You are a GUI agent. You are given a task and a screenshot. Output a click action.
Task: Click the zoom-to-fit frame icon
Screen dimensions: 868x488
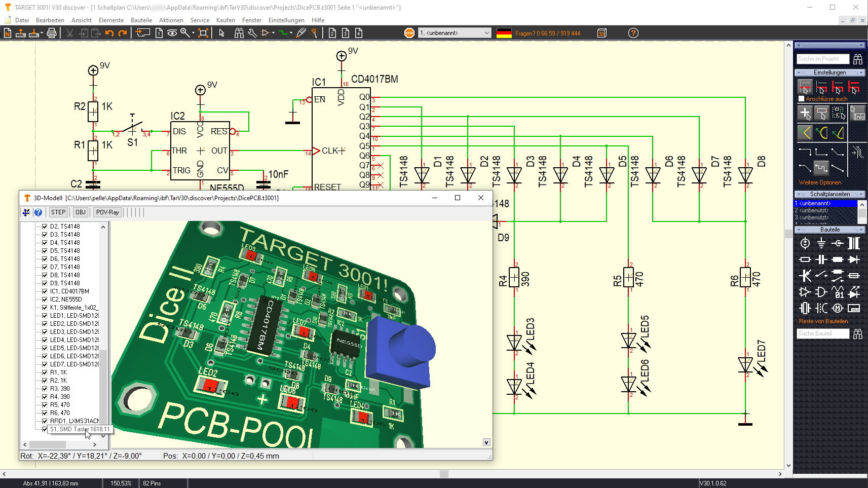pyautogui.click(x=203, y=33)
